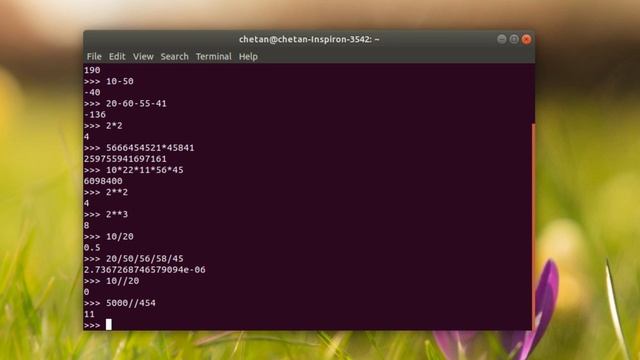640x360 pixels.
Task: Click the expression 2**3
Action: [x=117, y=214]
